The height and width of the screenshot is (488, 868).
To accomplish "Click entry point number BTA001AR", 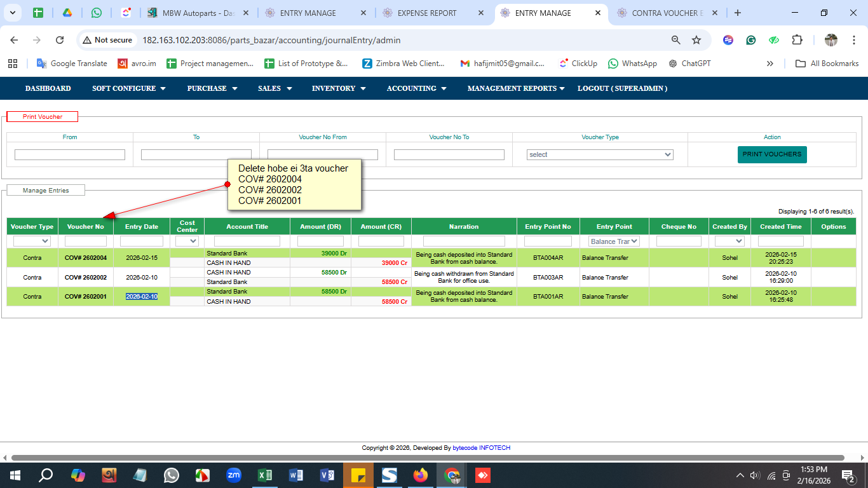I will point(548,297).
